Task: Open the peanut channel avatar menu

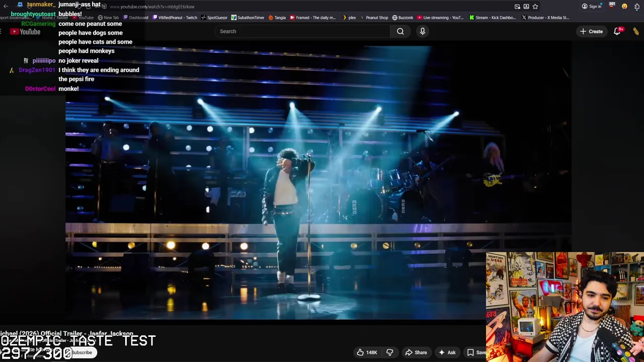Action: pos(636,31)
